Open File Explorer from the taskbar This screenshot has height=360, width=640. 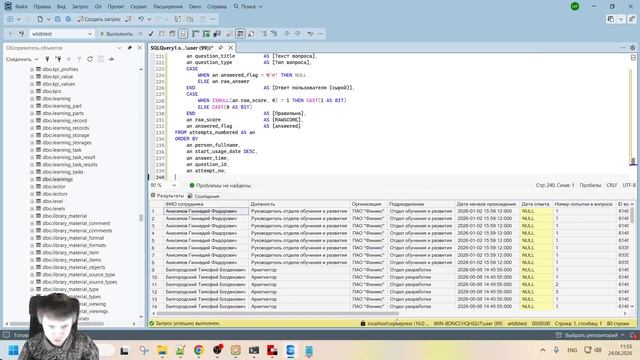click(162, 350)
